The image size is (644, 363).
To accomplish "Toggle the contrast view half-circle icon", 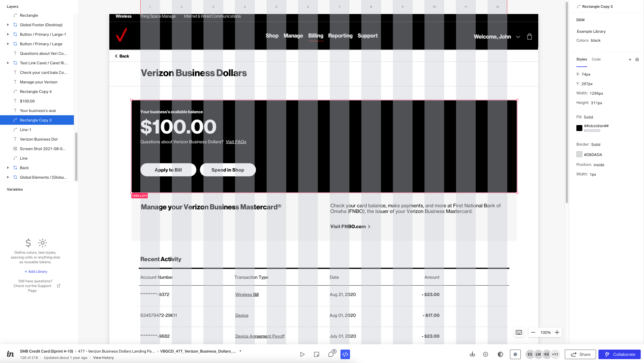I will pyautogui.click(x=500, y=354).
